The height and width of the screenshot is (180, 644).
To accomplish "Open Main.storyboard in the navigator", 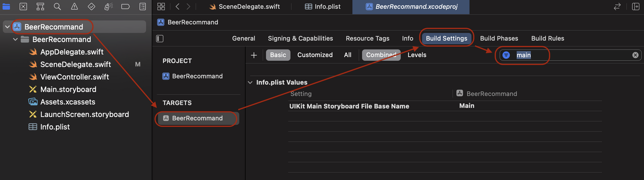I will pos(68,90).
